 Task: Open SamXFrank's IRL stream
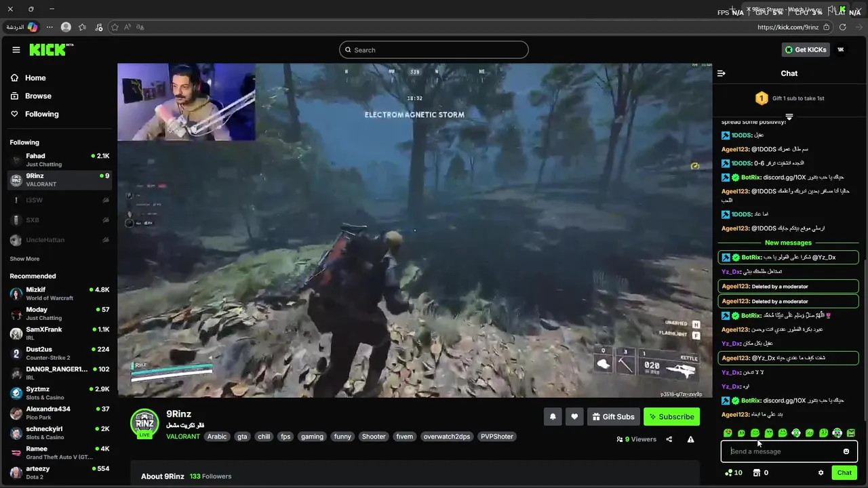tap(60, 333)
